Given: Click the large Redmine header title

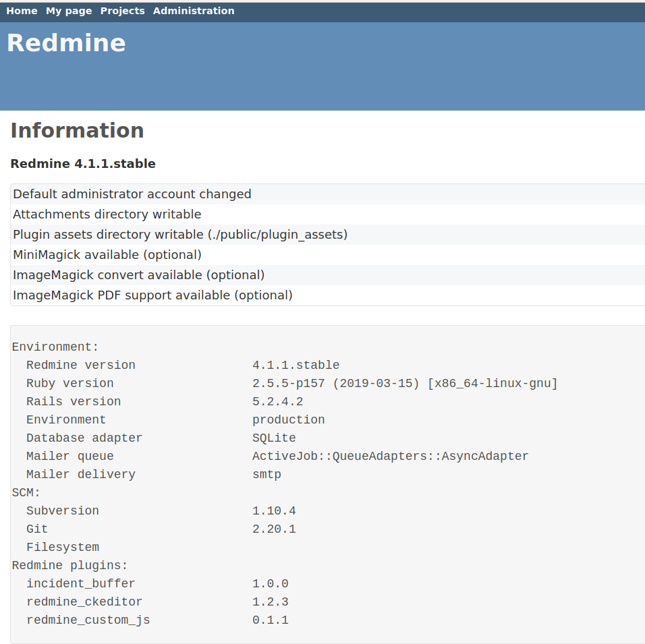Looking at the screenshot, I should pos(66,42).
